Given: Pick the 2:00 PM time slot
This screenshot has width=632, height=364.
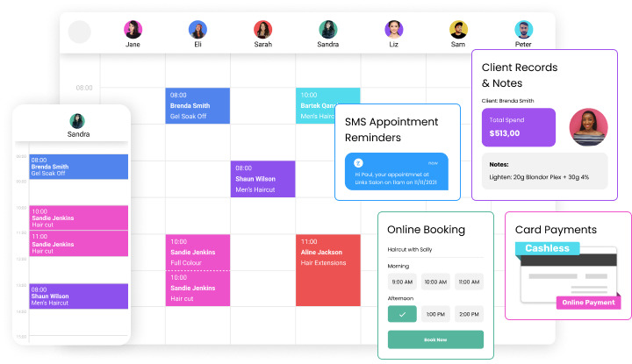Looking at the screenshot, I should click(469, 313).
